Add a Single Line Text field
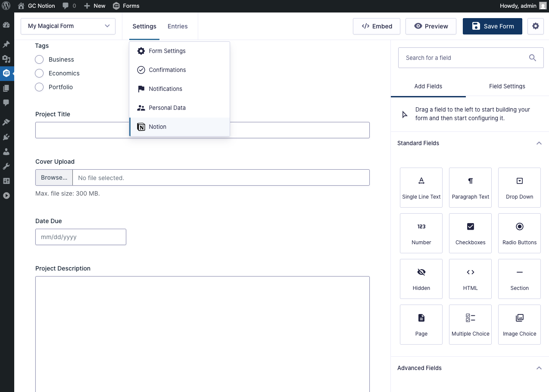The image size is (549, 392). pyautogui.click(x=421, y=187)
